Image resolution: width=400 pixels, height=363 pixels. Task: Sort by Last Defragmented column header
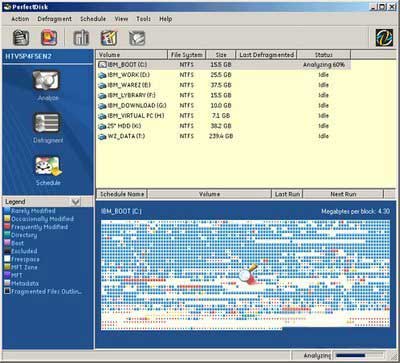pos(266,55)
